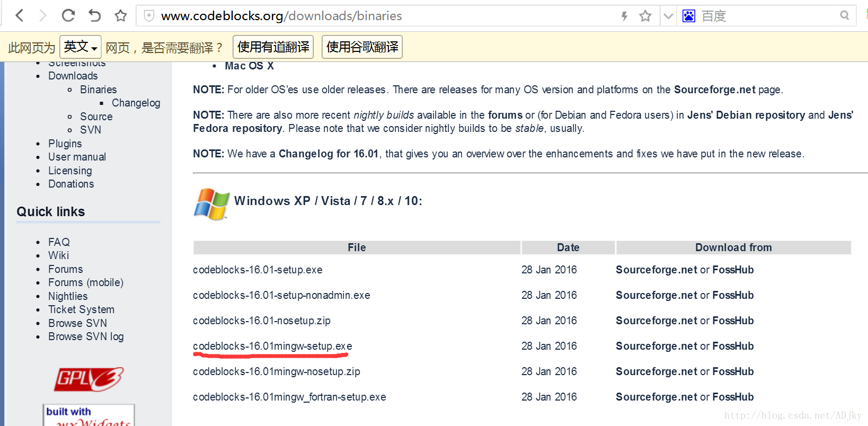Viewport: 868px width, 426px height.
Task: FossHub link for codeblocks-16.01mingw-setup.exe
Action: click(733, 346)
